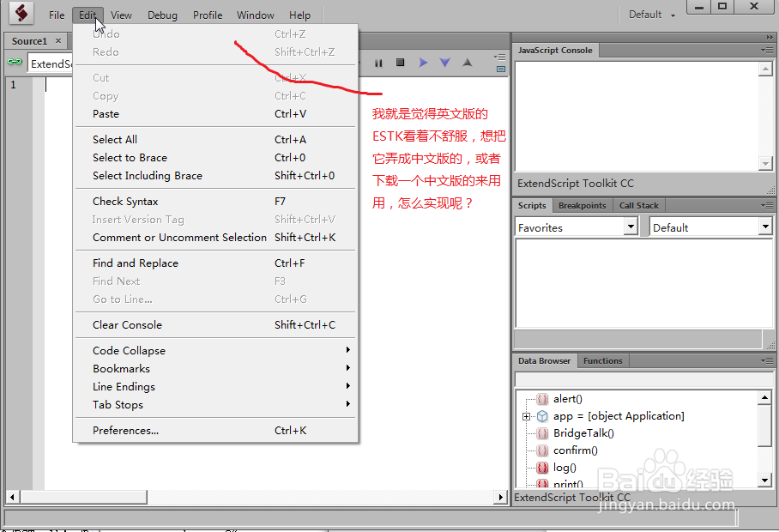
Task: Step out with up arrow icon
Action: pyautogui.click(x=467, y=63)
